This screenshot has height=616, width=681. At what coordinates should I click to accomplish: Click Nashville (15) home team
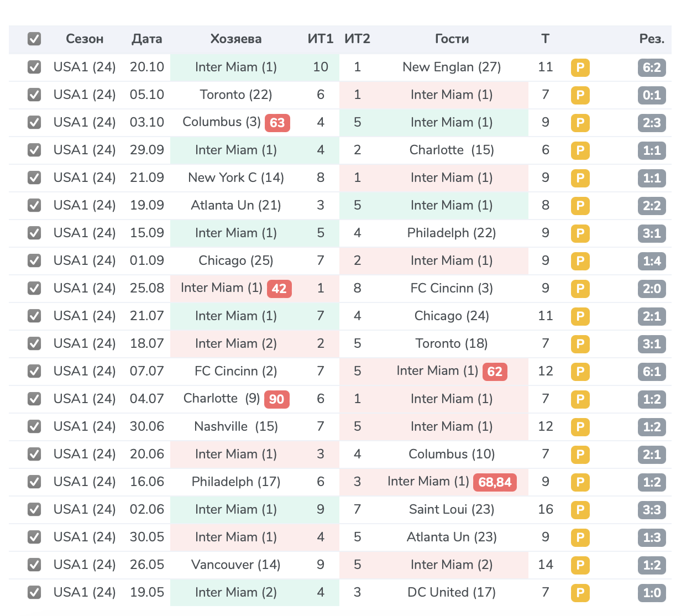point(236,426)
